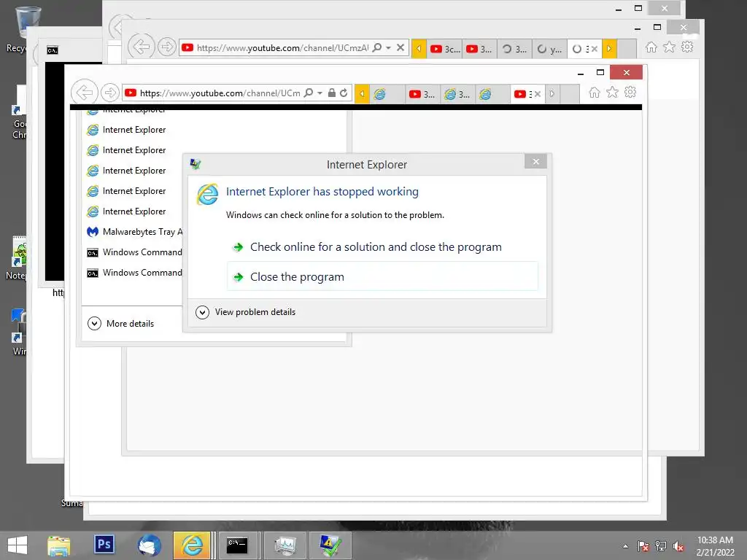Open the Favorites star in the rear IE window
The width and height of the screenshot is (747, 560).
(670, 47)
